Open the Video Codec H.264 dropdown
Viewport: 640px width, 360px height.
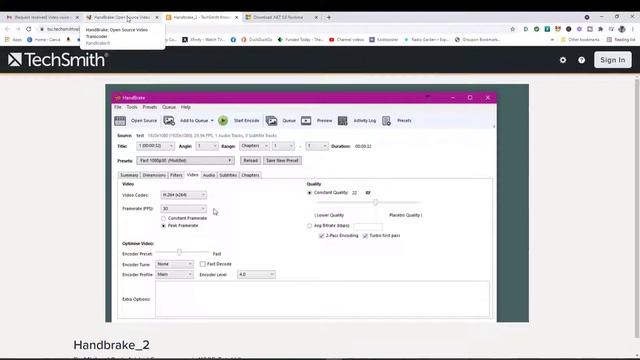click(x=183, y=195)
